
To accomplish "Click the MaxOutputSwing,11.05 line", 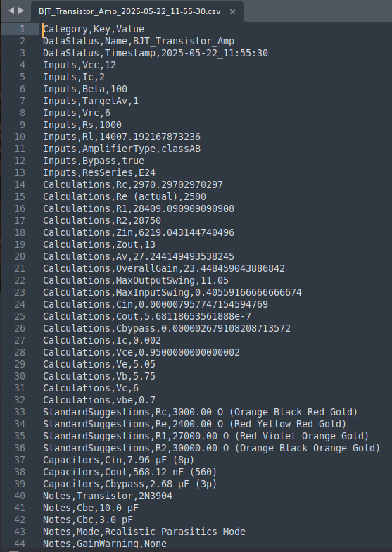I will point(135,280).
